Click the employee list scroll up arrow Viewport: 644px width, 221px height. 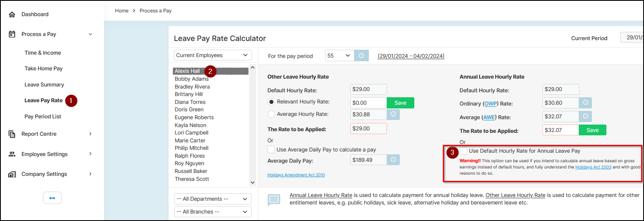tap(253, 67)
